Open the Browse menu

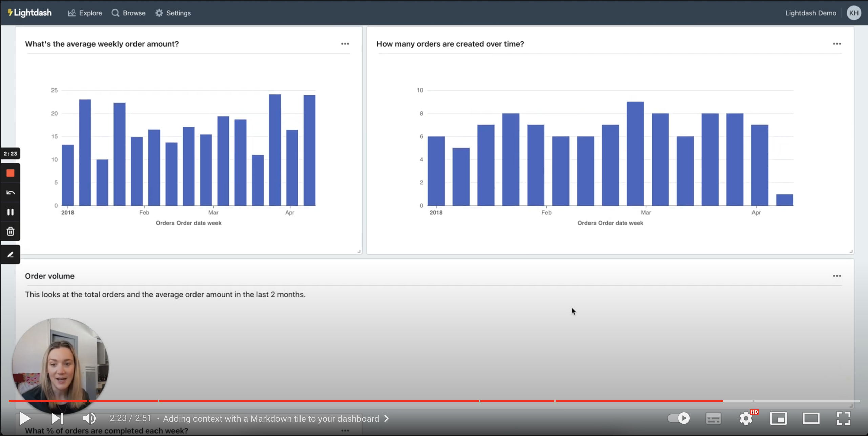coord(129,13)
